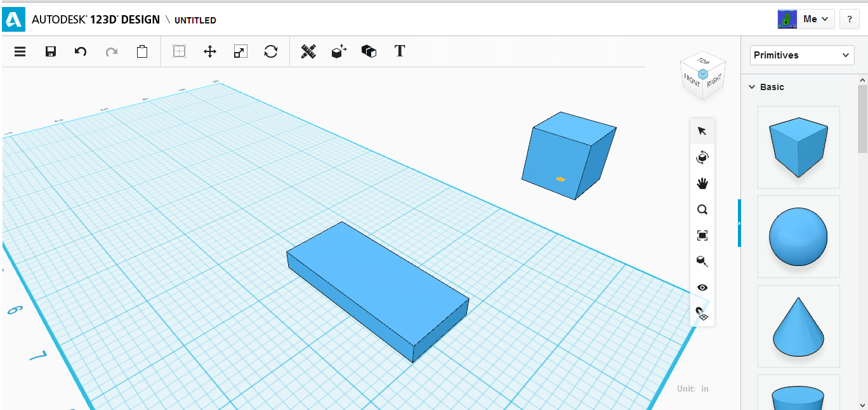Toggle the magnet grid snapping icon
868x410 pixels.
coord(702,313)
